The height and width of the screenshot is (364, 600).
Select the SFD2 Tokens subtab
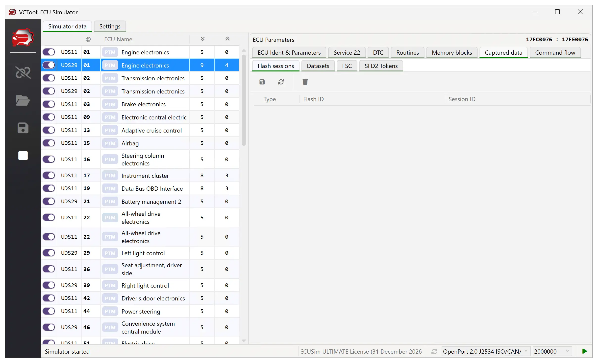point(381,66)
